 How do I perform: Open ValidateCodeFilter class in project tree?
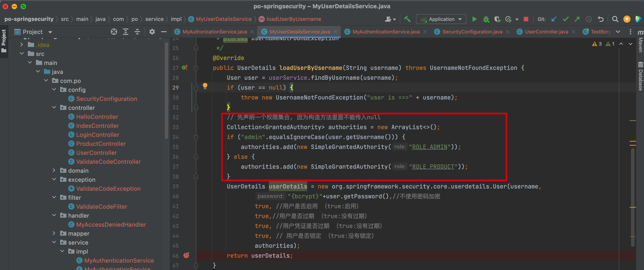pyautogui.click(x=101, y=206)
